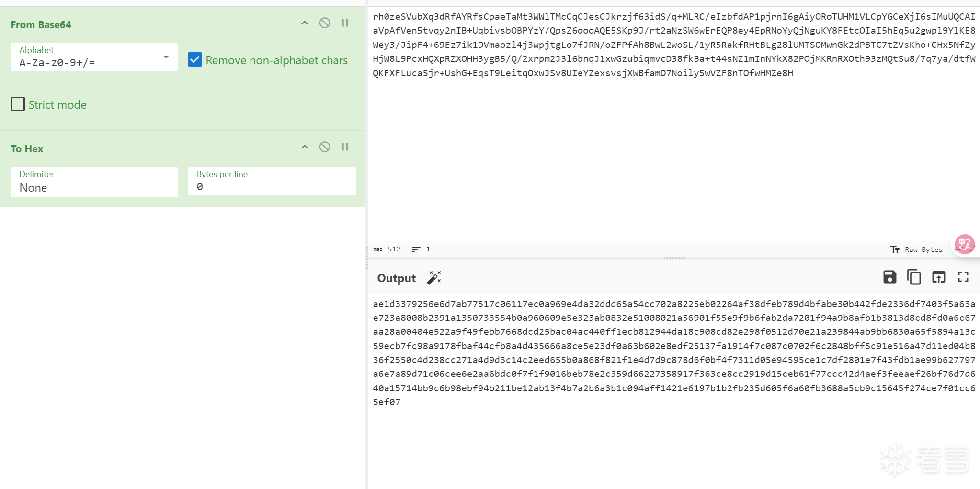
Task: Click the input/output pane divider handle
Action: (x=674, y=258)
